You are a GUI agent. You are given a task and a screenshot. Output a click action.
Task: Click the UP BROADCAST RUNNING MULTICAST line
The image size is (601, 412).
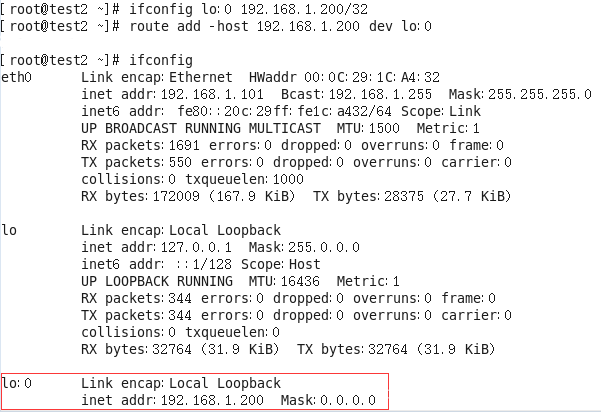(201, 129)
